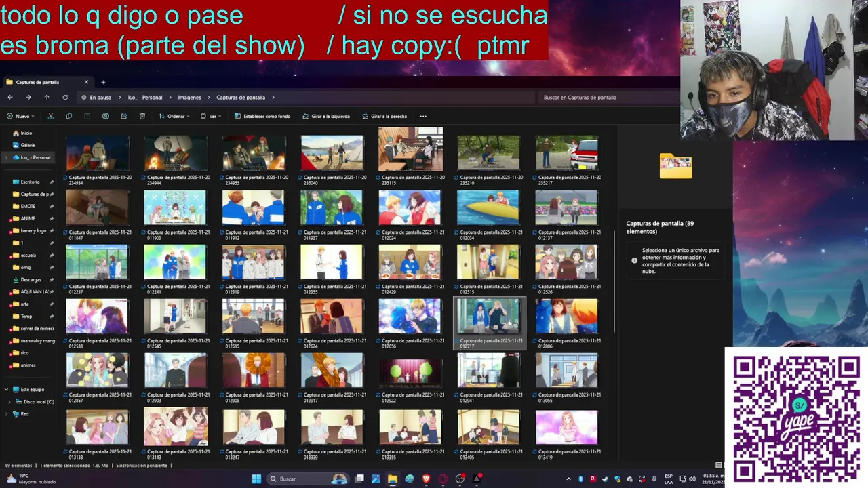Click the Buscar en Capturas de pantalla field
868x488 pixels.
click(608, 97)
